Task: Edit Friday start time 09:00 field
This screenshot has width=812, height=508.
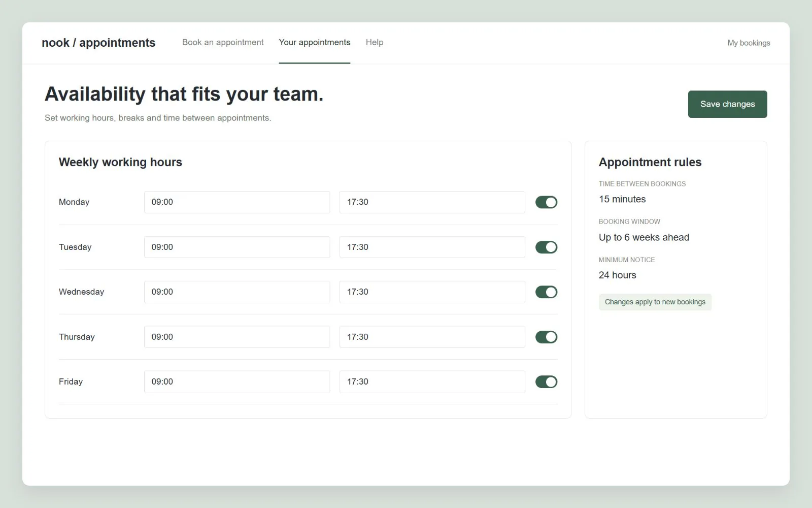Action: 237,382
